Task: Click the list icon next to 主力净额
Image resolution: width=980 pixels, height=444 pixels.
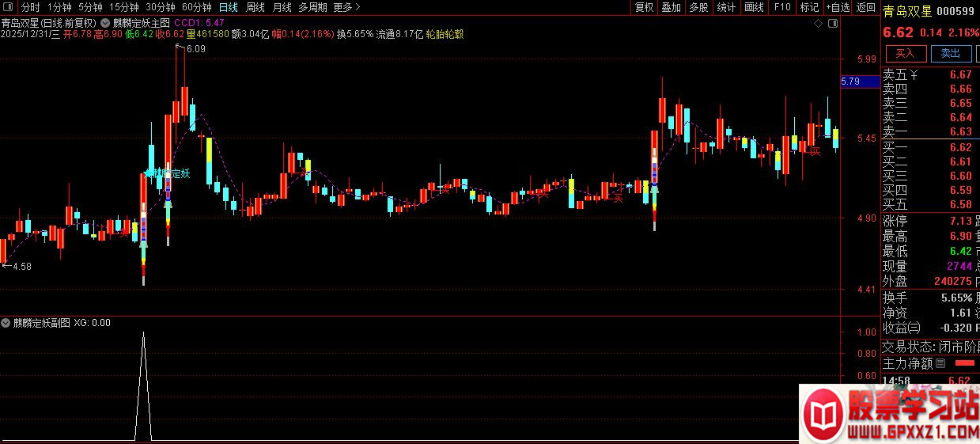Action: [x=940, y=364]
